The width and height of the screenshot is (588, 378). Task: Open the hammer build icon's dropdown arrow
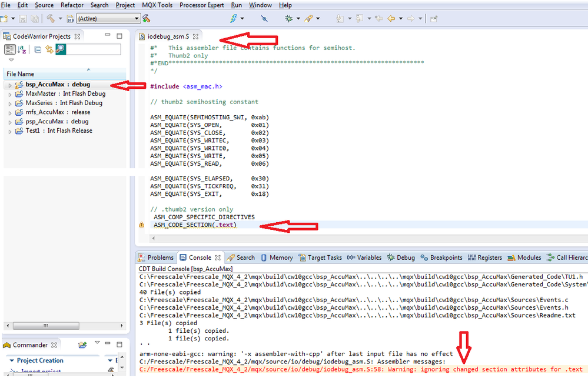tap(60, 18)
